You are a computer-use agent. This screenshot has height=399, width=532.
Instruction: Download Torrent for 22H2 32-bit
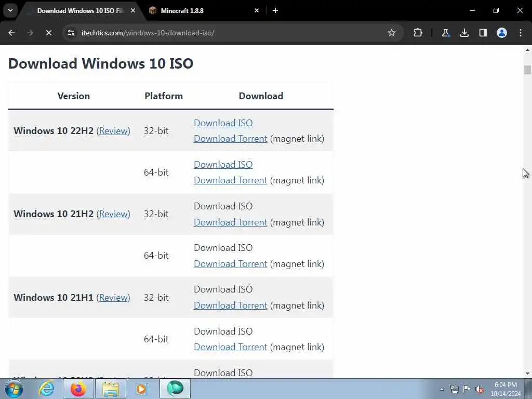230,139
